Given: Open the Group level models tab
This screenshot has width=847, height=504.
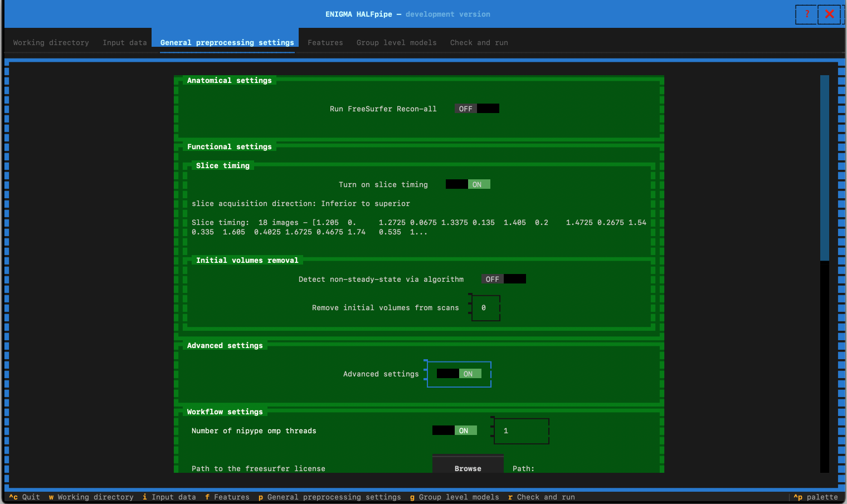Looking at the screenshot, I should [x=396, y=42].
